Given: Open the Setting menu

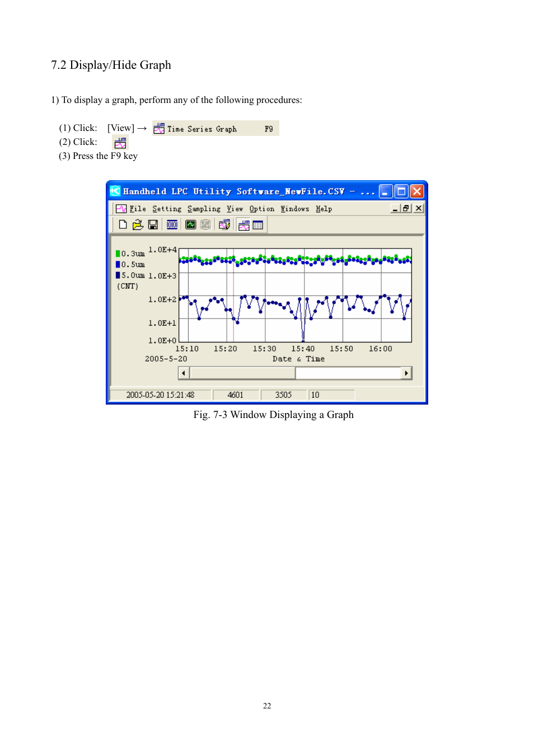Looking at the screenshot, I should pos(167,209).
